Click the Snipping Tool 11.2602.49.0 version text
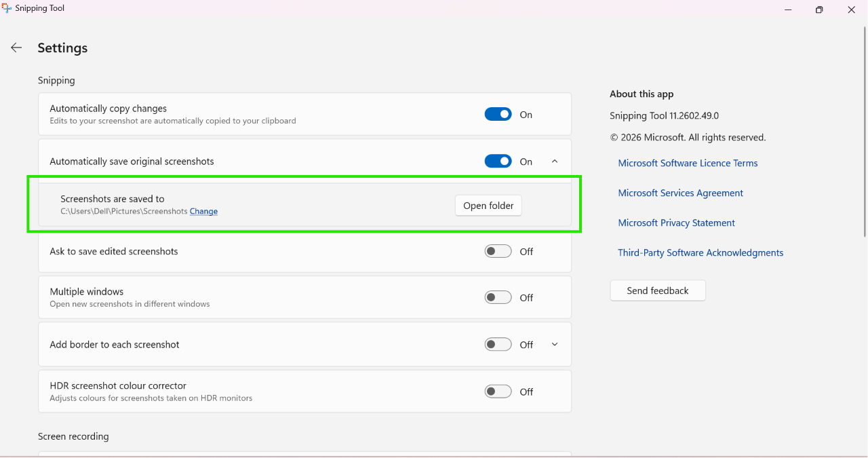868x458 pixels. point(664,115)
